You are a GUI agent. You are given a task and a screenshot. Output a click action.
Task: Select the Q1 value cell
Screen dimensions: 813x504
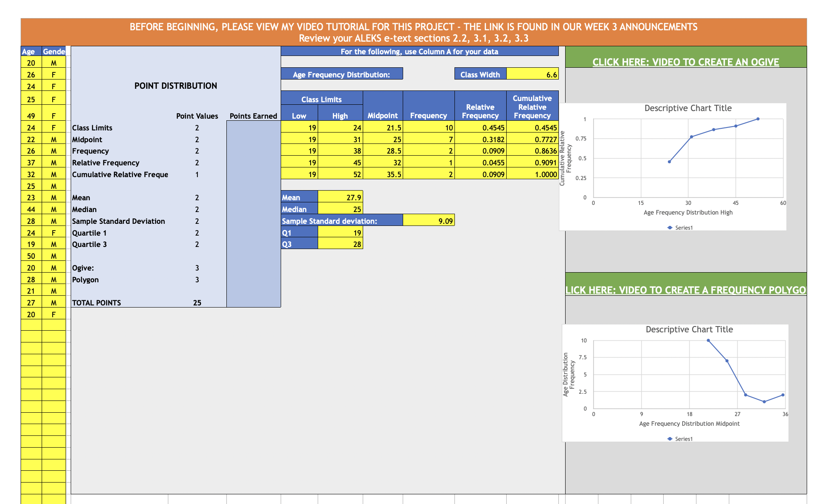coord(340,233)
